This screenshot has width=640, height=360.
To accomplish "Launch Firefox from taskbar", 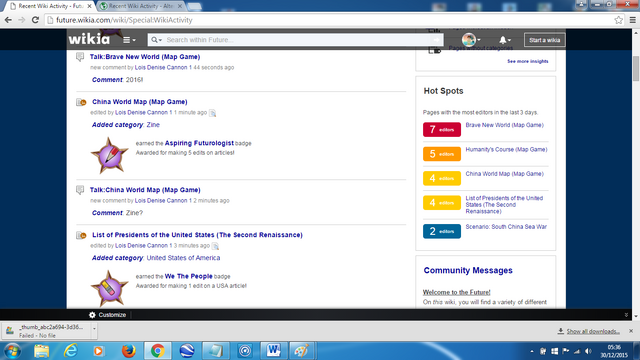I will click(x=129, y=351).
